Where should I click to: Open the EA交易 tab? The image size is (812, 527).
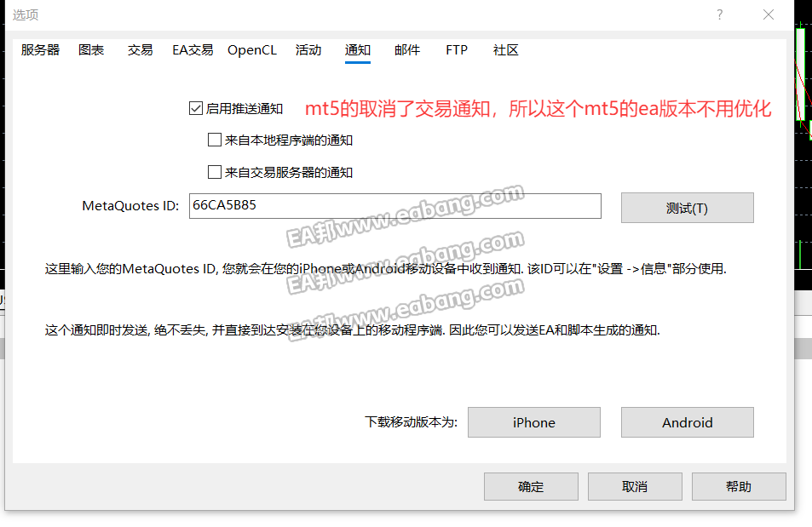pos(193,50)
